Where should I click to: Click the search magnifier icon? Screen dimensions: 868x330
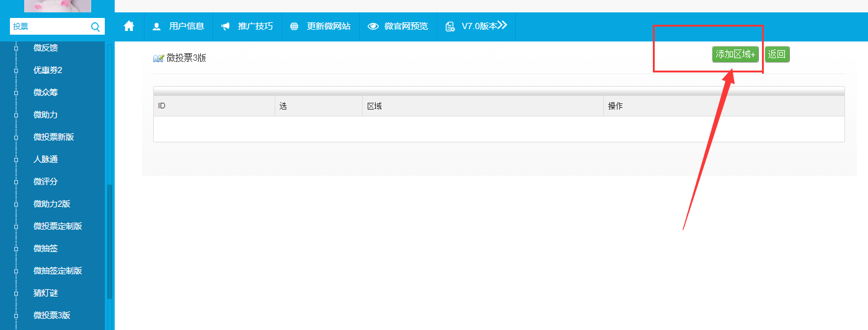pyautogui.click(x=95, y=27)
